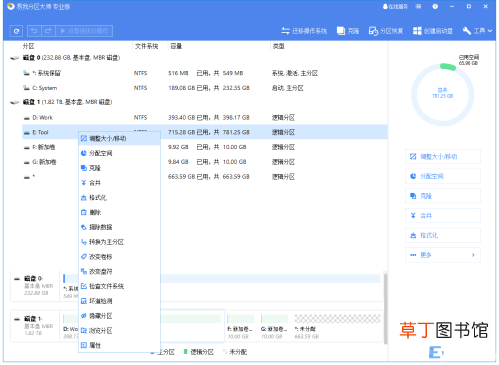Click the 文件系统 column header
This screenshot has height=365, width=499.
(146, 46)
